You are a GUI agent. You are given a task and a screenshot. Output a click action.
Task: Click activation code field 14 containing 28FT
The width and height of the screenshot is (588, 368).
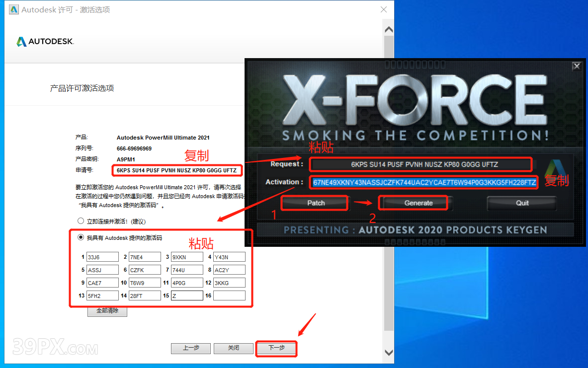pos(145,295)
